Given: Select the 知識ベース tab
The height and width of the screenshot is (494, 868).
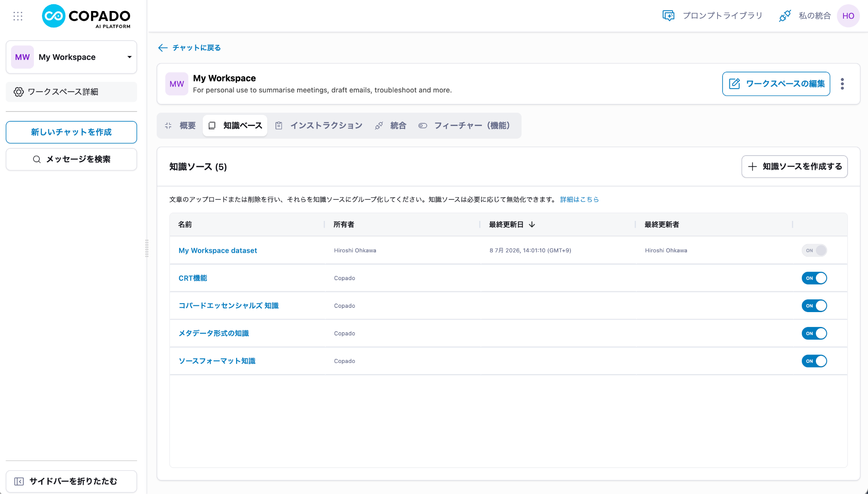Looking at the screenshot, I should tap(235, 126).
